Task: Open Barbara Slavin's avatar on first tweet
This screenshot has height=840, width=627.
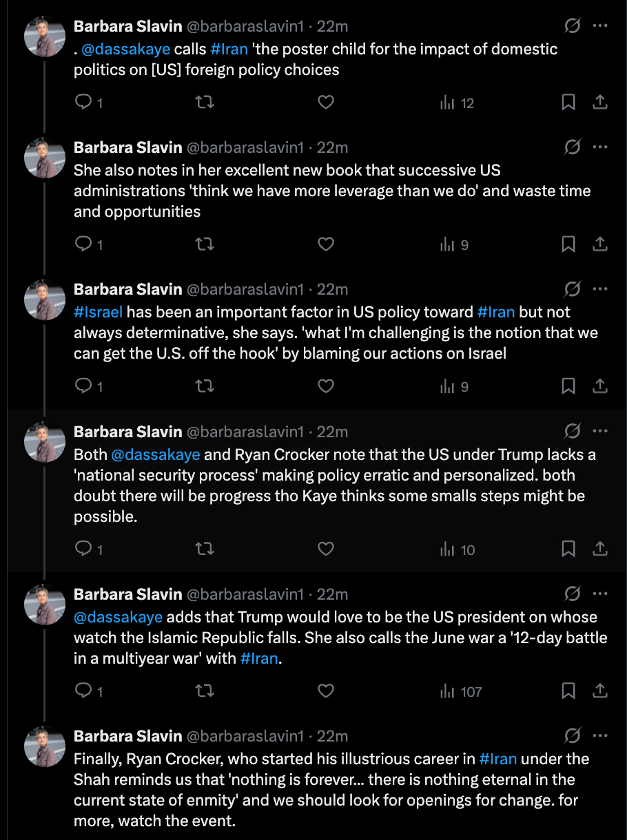Action: (x=45, y=36)
